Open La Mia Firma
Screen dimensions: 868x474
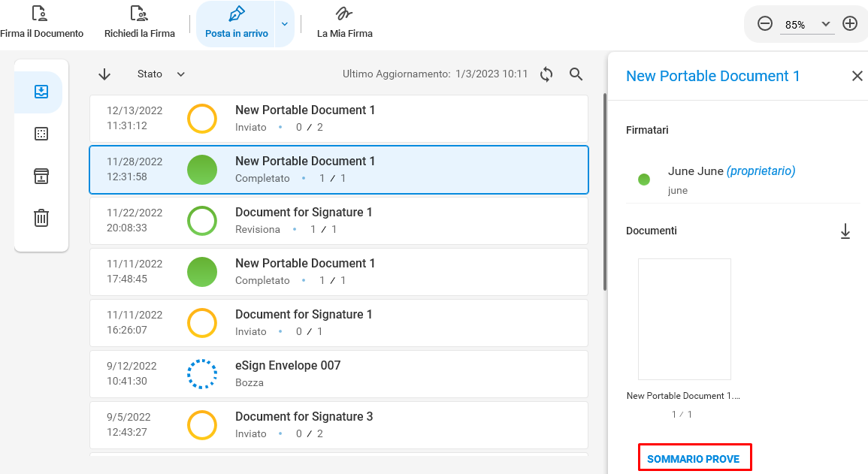point(344,23)
